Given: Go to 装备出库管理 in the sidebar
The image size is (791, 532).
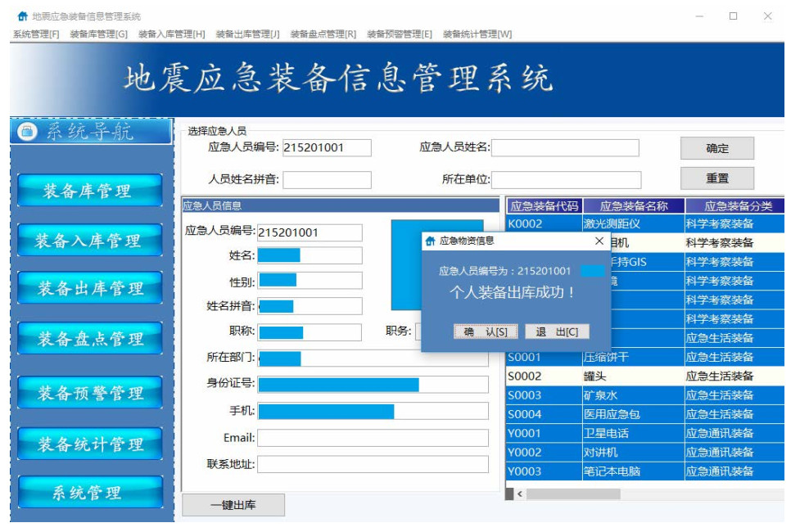Looking at the screenshot, I should pos(89,289).
